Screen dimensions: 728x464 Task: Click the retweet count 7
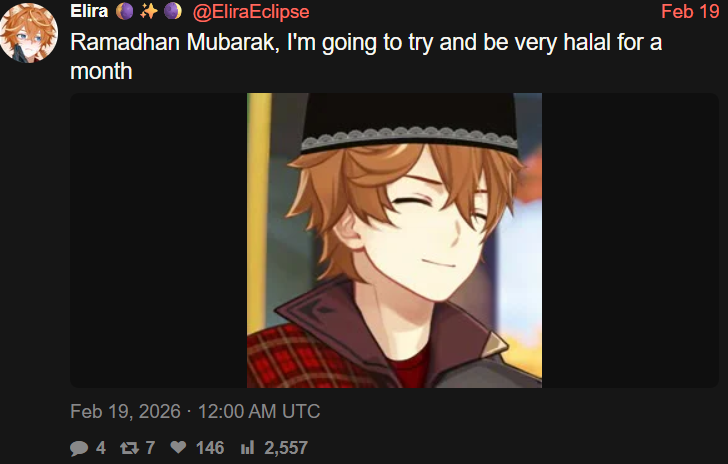150,448
